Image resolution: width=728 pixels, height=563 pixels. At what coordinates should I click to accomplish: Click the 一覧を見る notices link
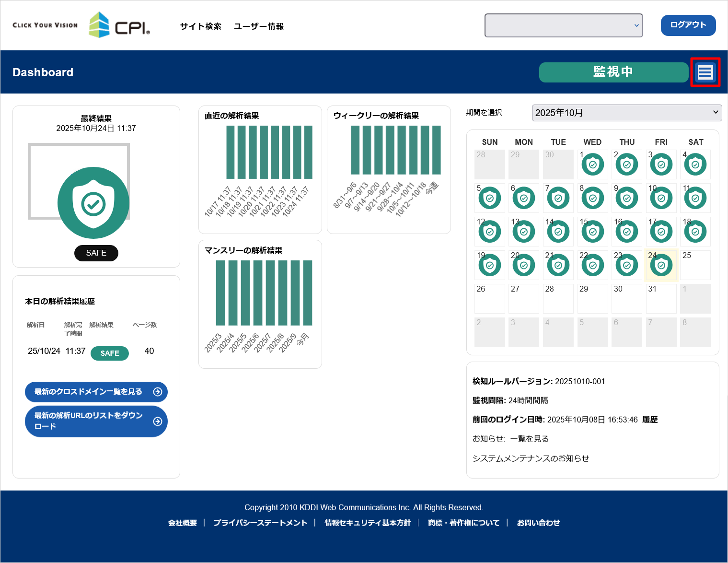point(530,439)
